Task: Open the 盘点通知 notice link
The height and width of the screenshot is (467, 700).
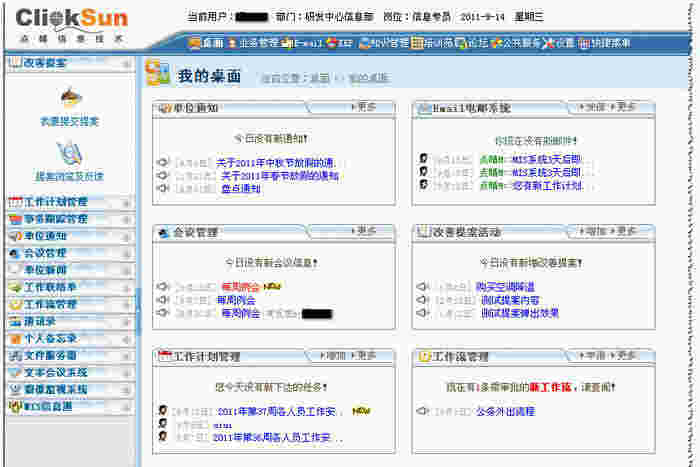Action: [x=241, y=189]
